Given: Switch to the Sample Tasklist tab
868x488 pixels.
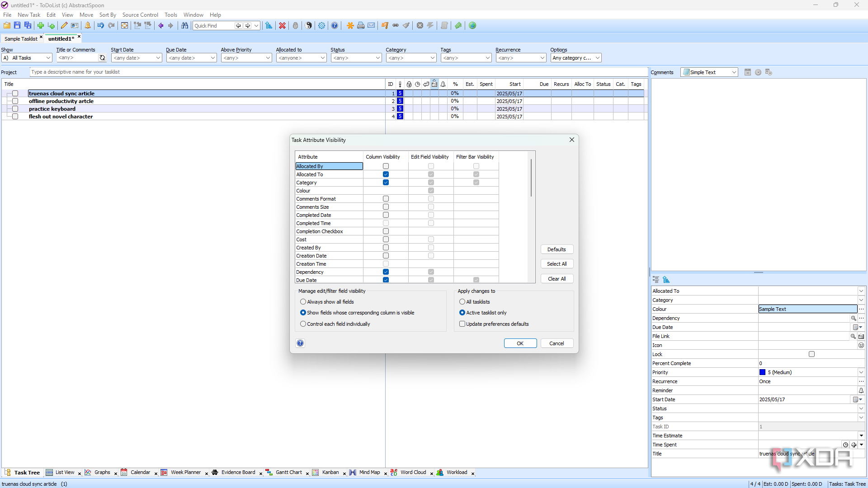Looking at the screenshot, I should [21, 39].
